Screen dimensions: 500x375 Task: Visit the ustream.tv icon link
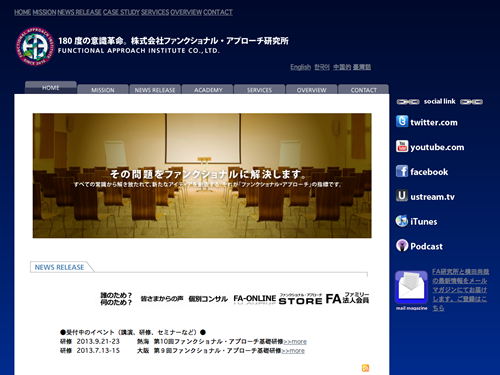click(402, 196)
